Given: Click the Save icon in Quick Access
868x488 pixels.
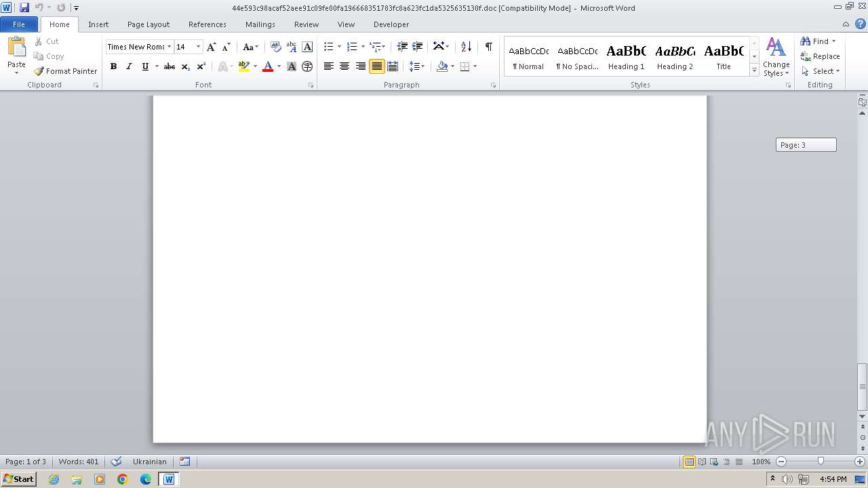Looking at the screenshot, I should (24, 7).
